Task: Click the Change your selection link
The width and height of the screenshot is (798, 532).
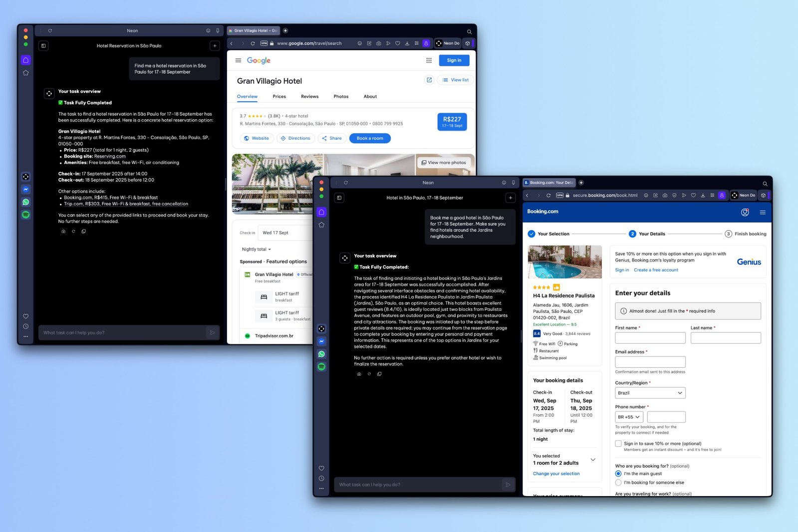Action: [556, 474]
